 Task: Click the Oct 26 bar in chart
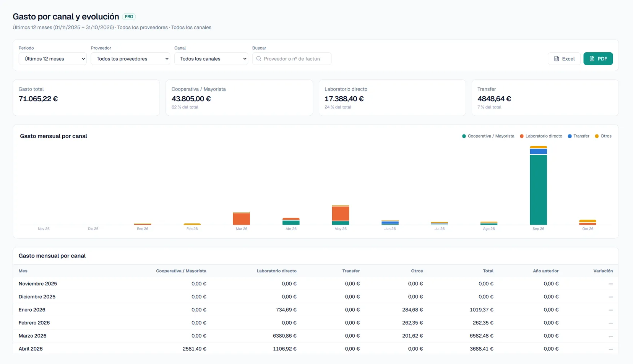point(588,222)
